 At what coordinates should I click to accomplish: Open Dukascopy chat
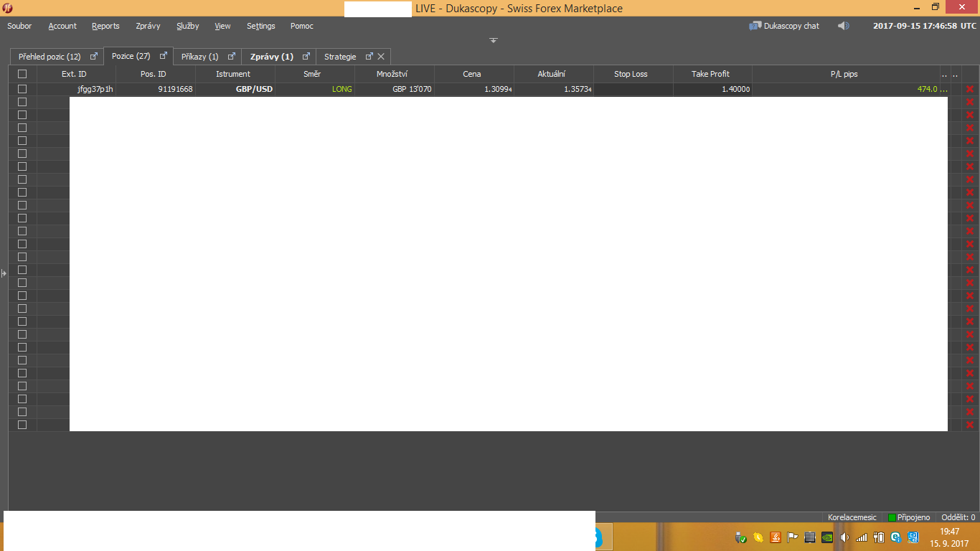(x=784, y=26)
